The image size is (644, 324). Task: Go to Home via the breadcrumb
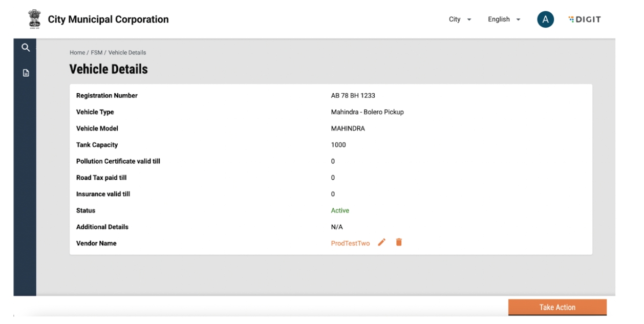coord(77,53)
